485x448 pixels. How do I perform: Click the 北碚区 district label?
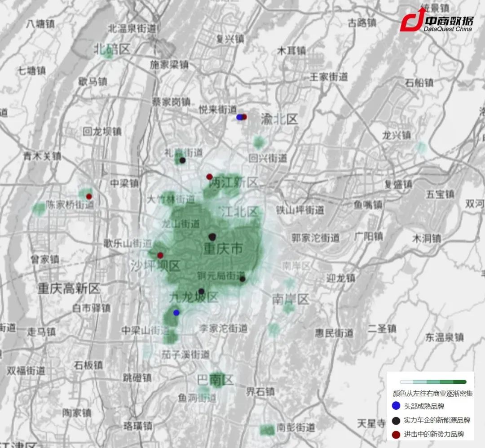(x=112, y=49)
